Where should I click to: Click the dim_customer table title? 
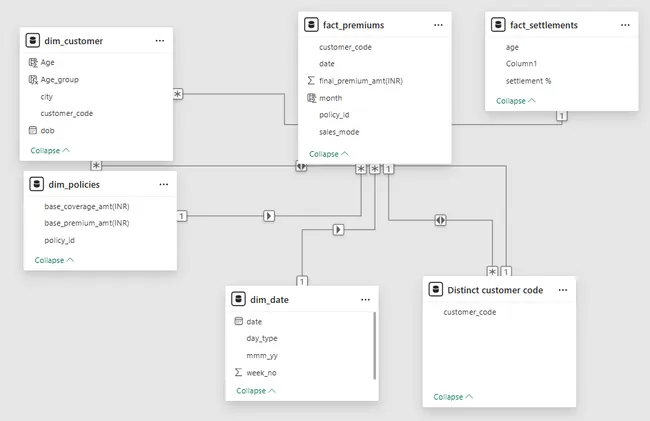click(74, 41)
